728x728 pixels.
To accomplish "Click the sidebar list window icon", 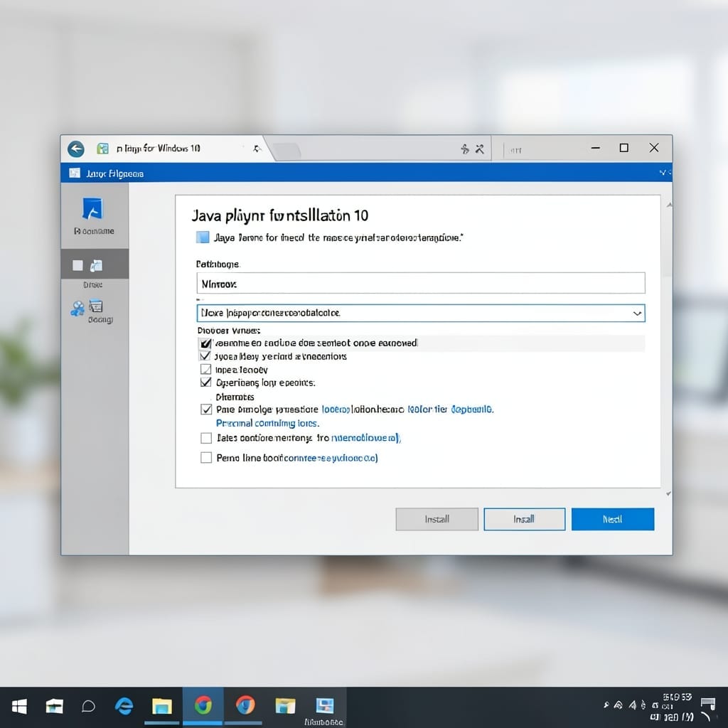I will point(96,306).
